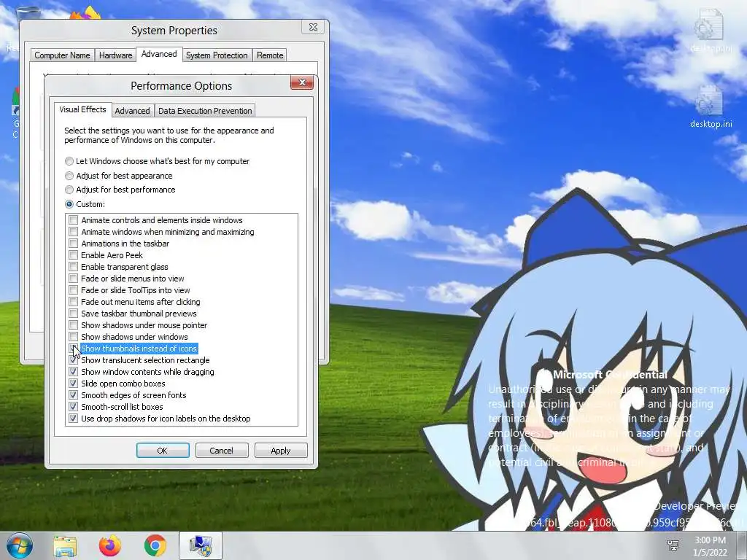Toggle Show thumbnails instead of icons

74,349
